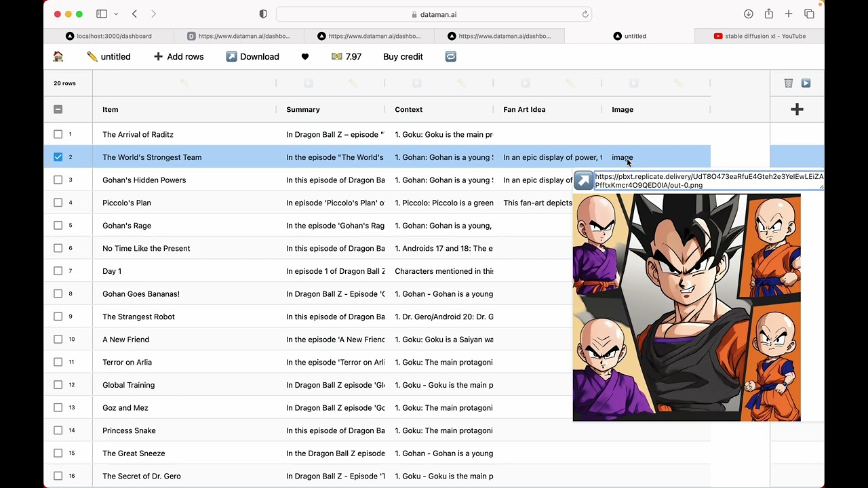Run the Image column with its play icon
Screen dimensions: 868x488
[634, 83]
